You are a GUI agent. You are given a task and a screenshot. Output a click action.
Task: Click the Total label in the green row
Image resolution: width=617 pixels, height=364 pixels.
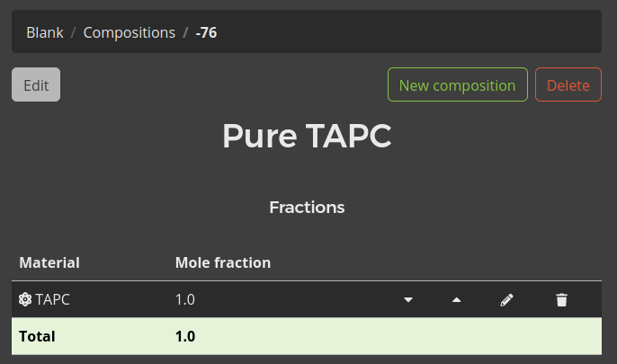(37, 337)
